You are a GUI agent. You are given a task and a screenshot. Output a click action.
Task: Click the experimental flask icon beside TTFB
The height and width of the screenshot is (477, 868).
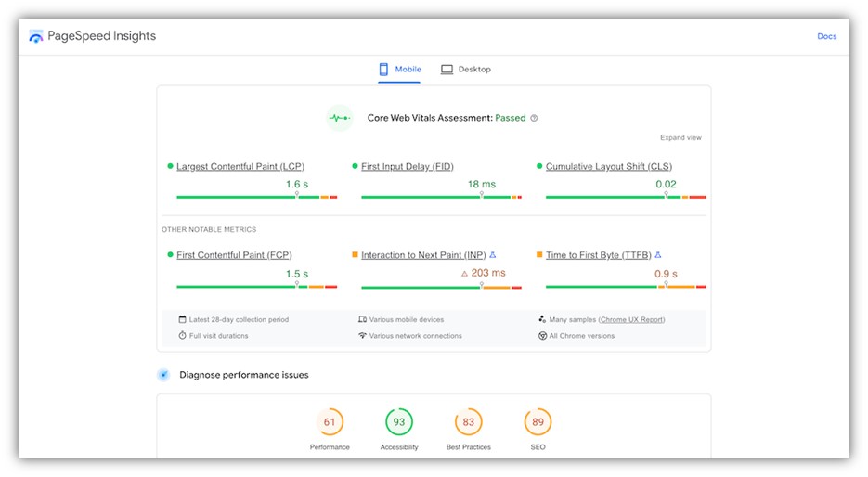tap(657, 255)
